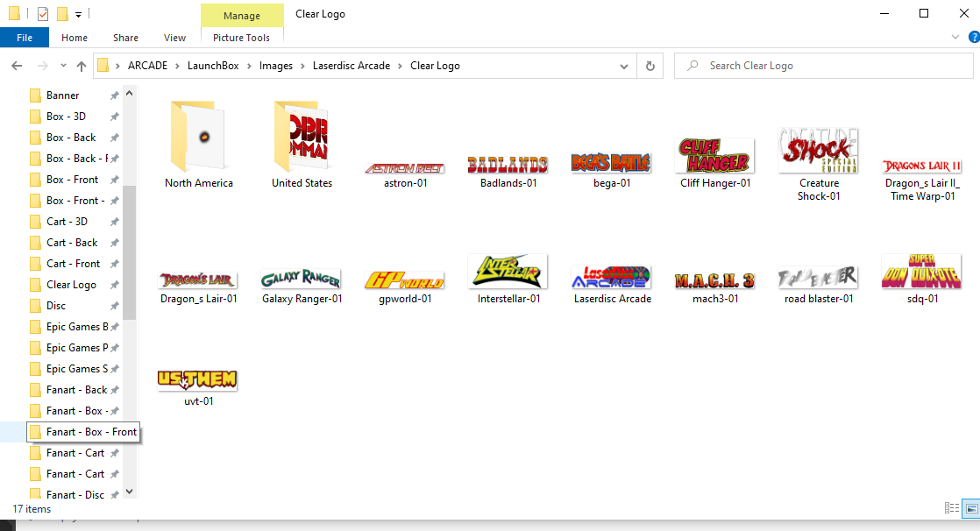980x531 pixels.
Task: Select the Creature Shock-01 image
Action: click(819, 165)
